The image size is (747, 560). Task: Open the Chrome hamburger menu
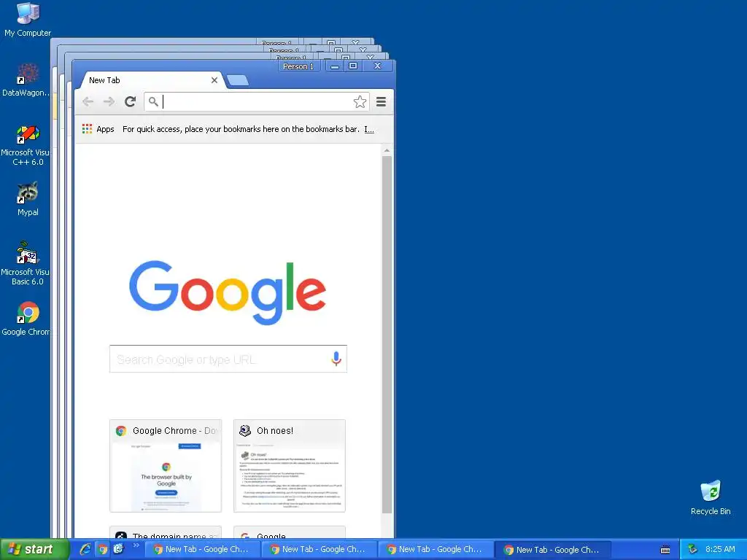(381, 101)
